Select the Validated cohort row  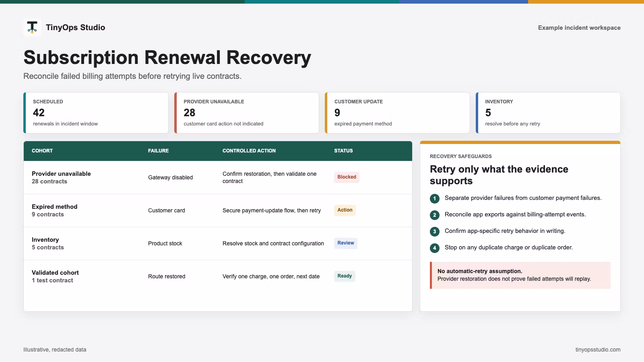point(218,276)
